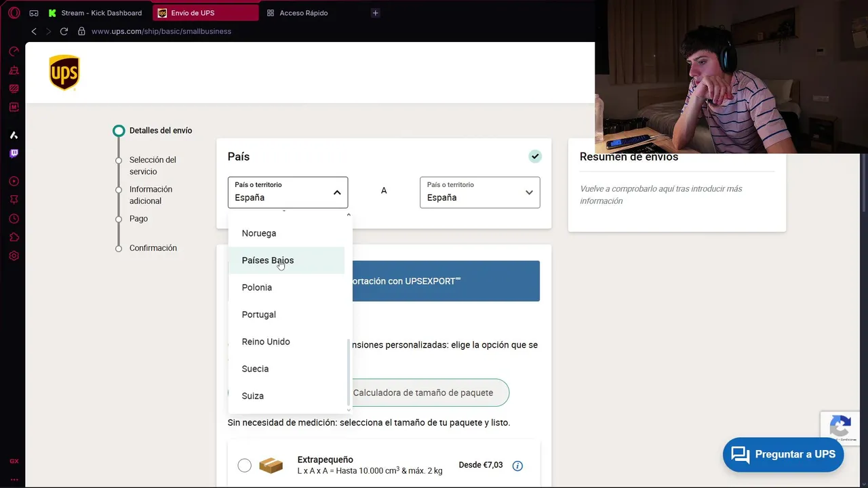Open History clock in the sidebar
This screenshot has width=868, height=488.
click(x=14, y=219)
